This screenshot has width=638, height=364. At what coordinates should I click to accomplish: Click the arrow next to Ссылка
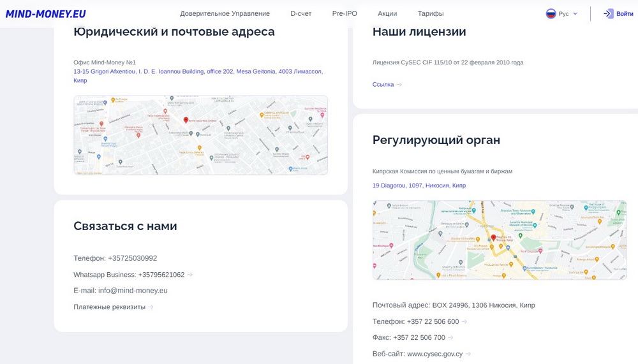[x=399, y=85]
